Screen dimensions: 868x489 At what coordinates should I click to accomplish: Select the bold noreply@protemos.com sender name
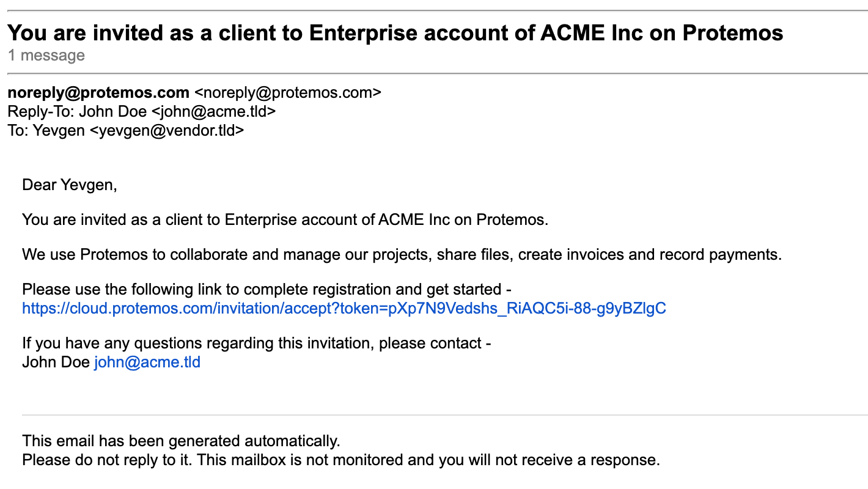98,93
